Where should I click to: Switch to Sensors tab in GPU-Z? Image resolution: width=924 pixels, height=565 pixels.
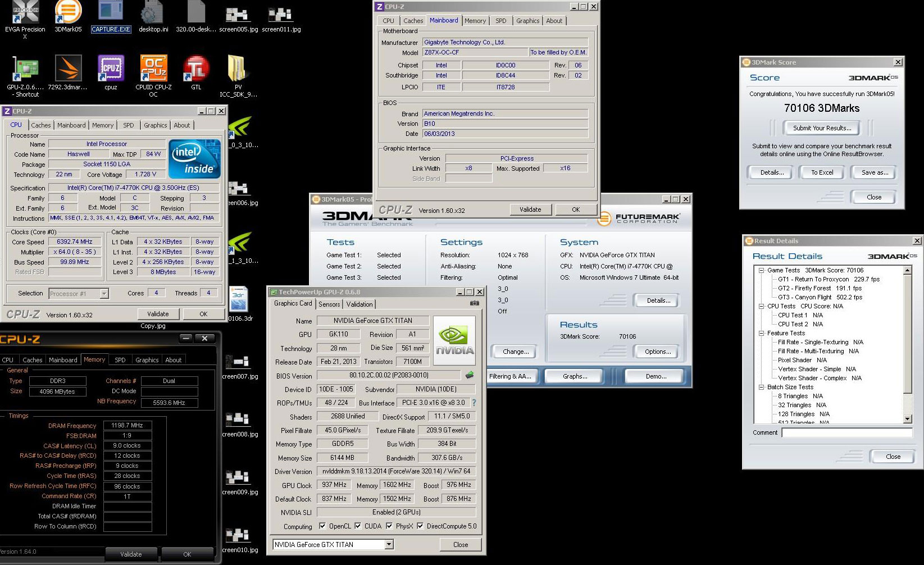(329, 304)
